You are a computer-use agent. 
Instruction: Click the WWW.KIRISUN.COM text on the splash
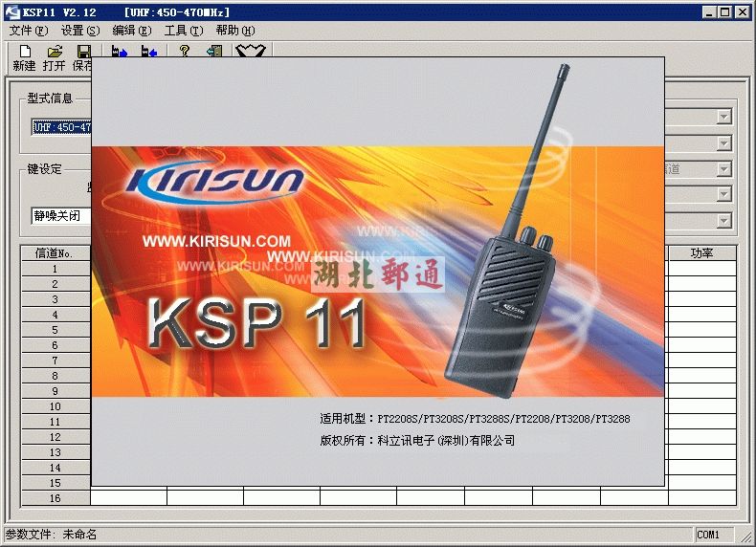click(x=216, y=241)
